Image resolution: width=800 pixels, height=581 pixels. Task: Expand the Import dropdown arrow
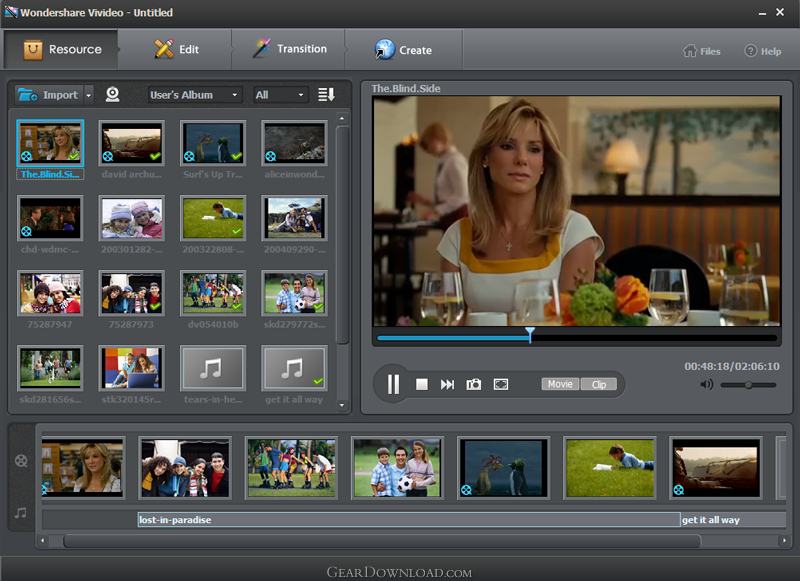[x=88, y=95]
